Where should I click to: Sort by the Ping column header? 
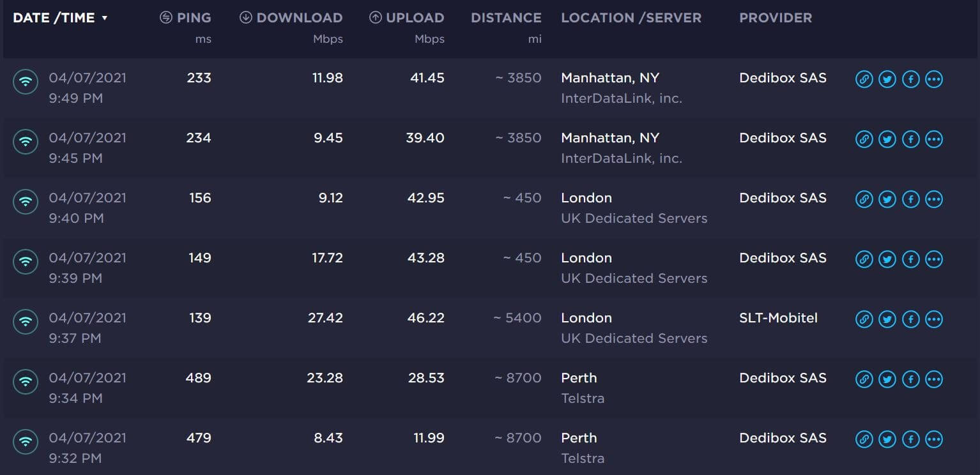[185, 18]
